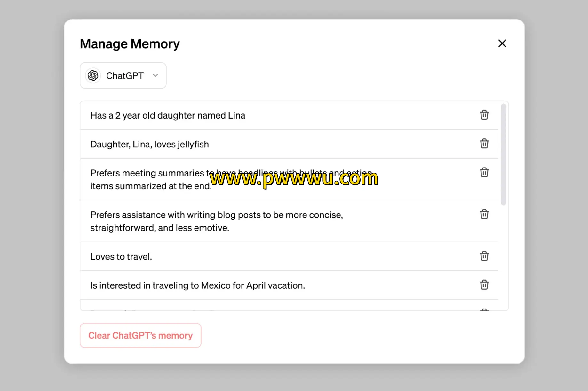Select the 'Daughter, Lina, loves jellyfish' entry

click(x=149, y=144)
